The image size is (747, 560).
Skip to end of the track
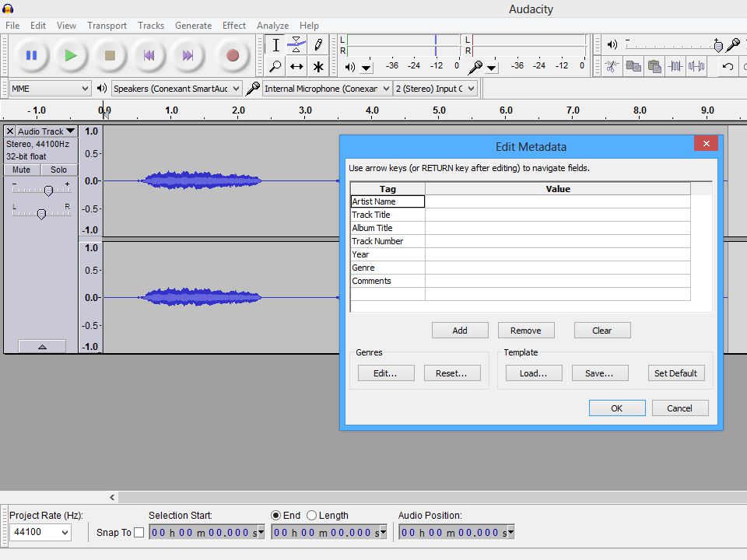click(188, 56)
